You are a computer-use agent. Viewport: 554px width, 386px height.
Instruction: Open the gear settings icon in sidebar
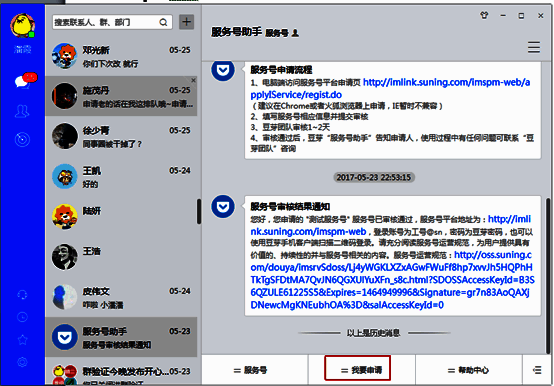tap(22, 362)
